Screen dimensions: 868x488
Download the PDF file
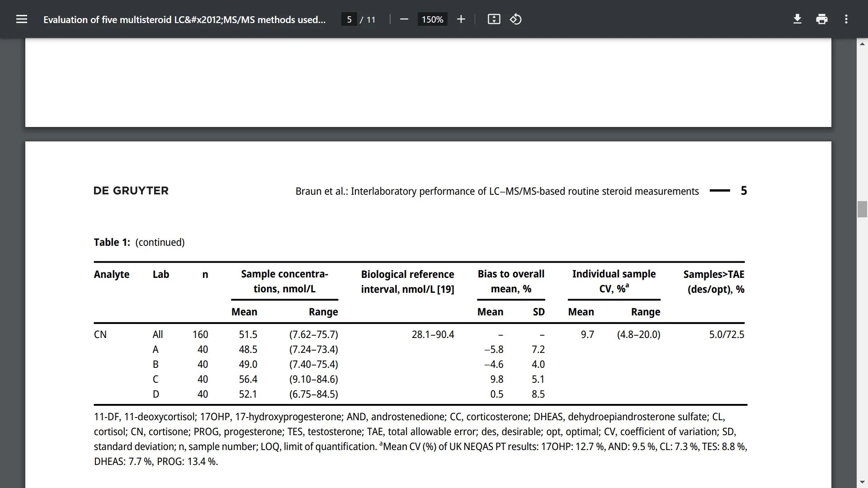797,19
